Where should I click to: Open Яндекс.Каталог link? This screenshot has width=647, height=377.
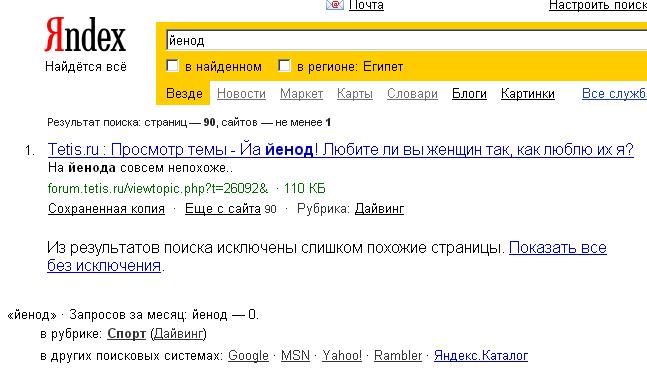pos(481,356)
